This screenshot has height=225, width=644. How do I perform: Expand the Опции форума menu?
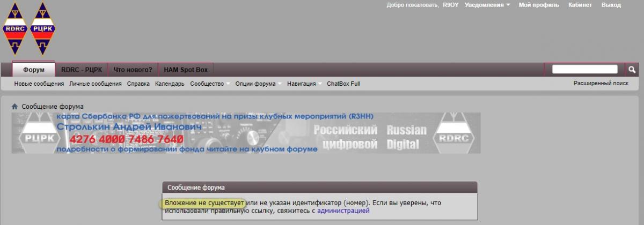[258, 84]
